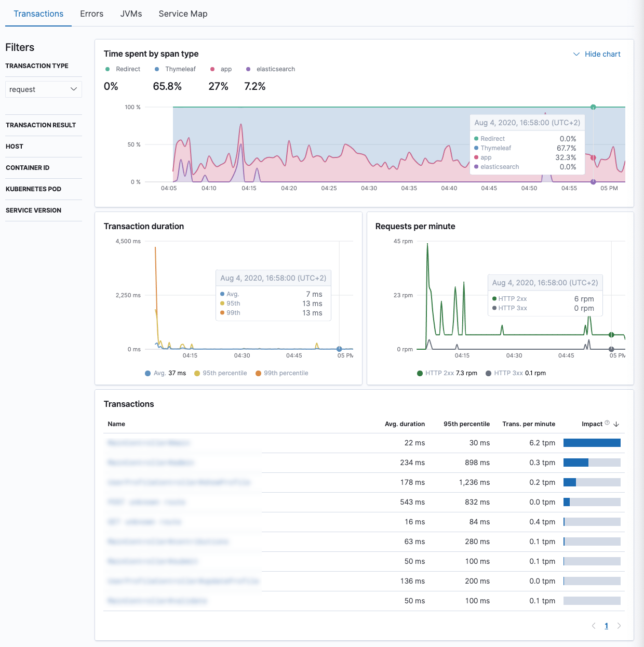The image size is (644, 647).
Task: Go to previous page with left chevron
Action: pyautogui.click(x=594, y=626)
